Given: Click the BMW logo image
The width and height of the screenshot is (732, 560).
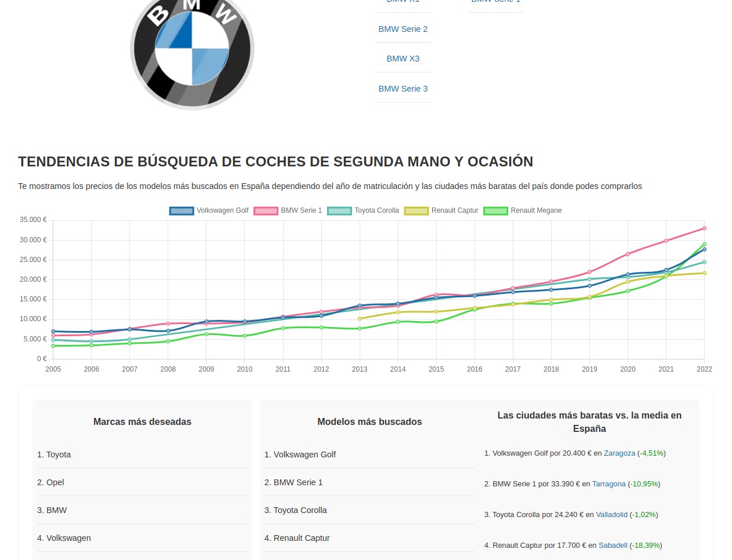Looking at the screenshot, I should point(192,49).
